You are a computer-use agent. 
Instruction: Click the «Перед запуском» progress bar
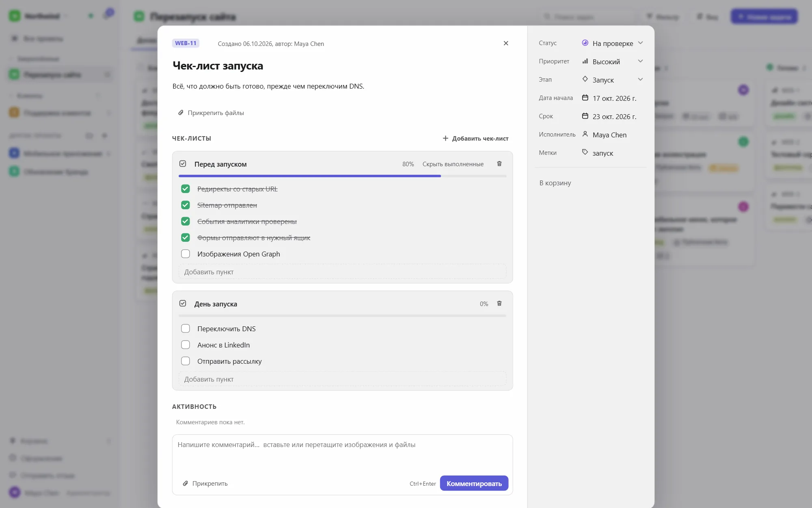(x=342, y=176)
